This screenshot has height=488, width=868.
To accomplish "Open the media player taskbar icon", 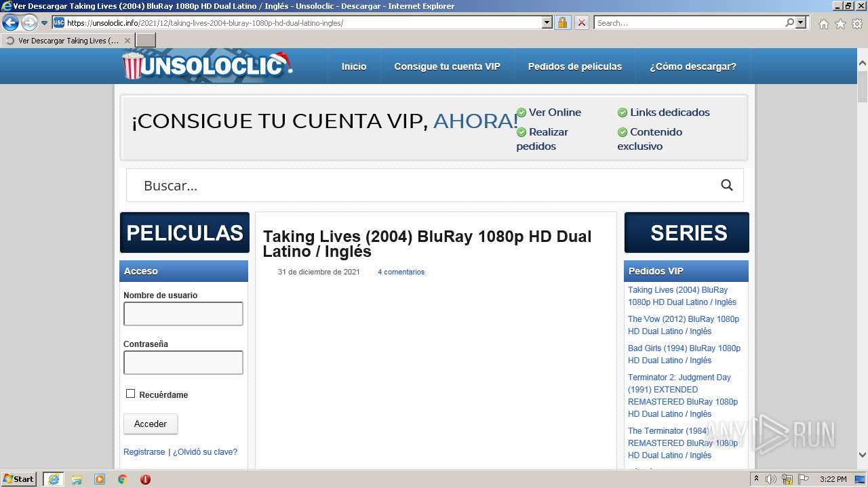I will tap(100, 479).
